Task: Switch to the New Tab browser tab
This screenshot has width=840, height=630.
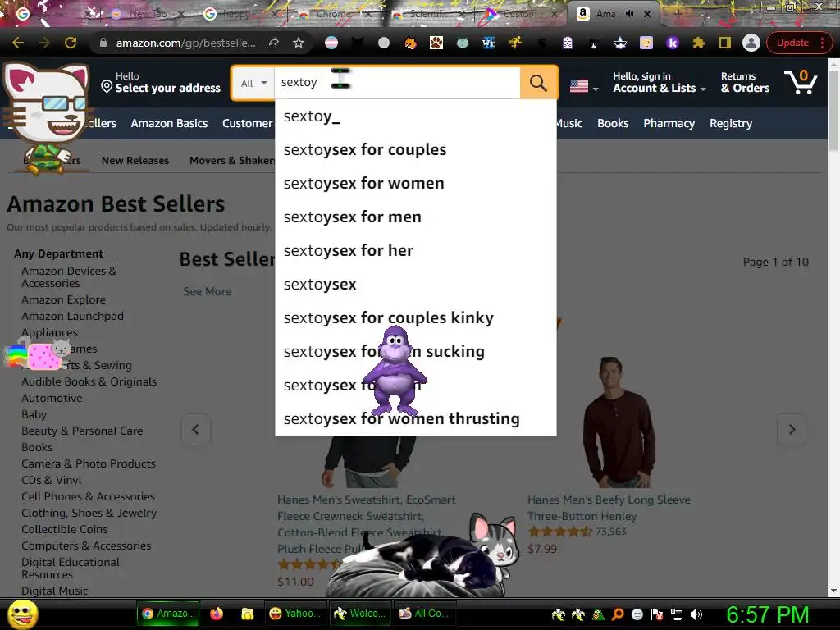Action: pyautogui.click(x=148, y=14)
